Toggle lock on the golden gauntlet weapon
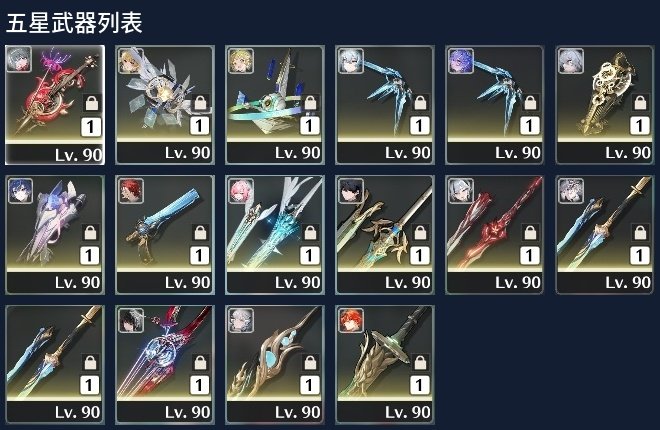 641,103
